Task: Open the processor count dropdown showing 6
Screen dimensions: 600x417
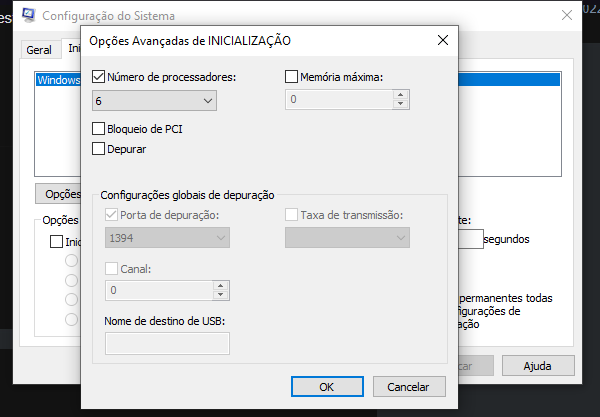Action: [x=154, y=101]
